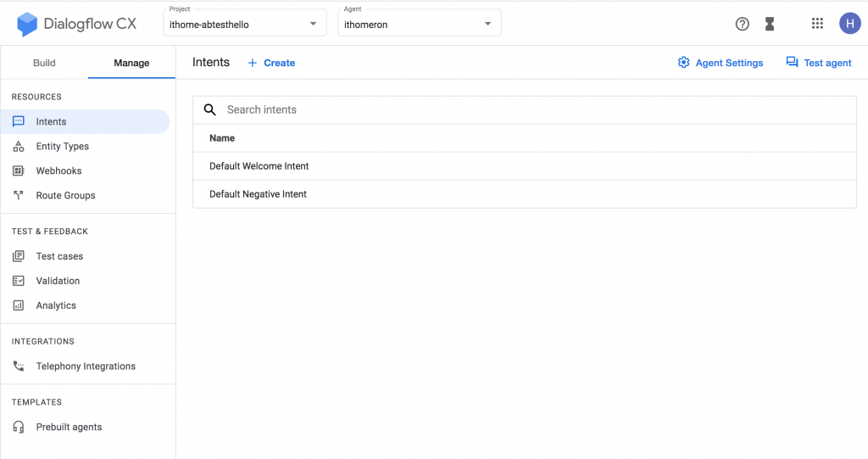Switch to the Manage tab
The height and width of the screenshot is (459, 868).
coord(131,63)
